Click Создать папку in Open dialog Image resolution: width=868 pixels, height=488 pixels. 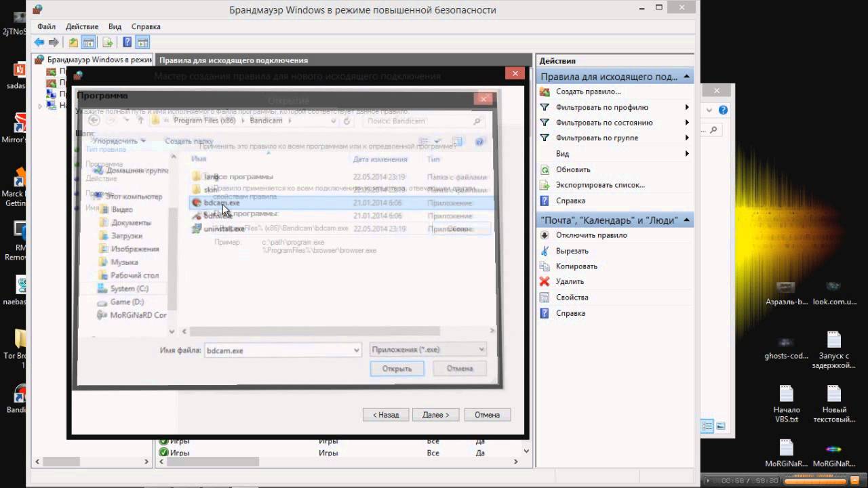click(x=189, y=141)
